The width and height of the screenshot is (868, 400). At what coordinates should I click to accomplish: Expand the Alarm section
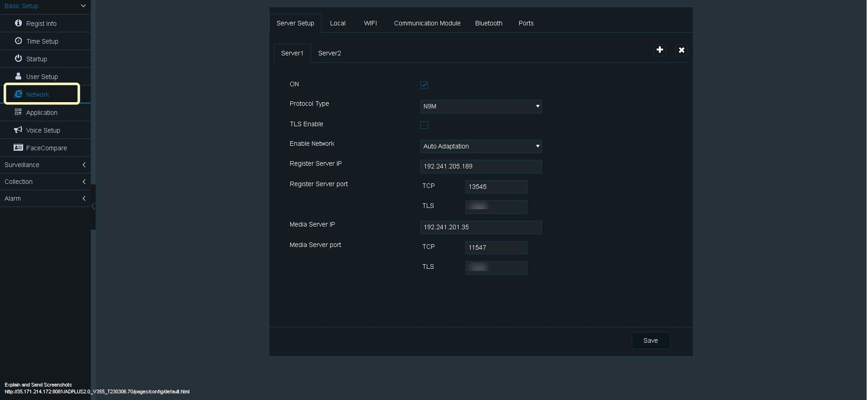tap(45, 198)
